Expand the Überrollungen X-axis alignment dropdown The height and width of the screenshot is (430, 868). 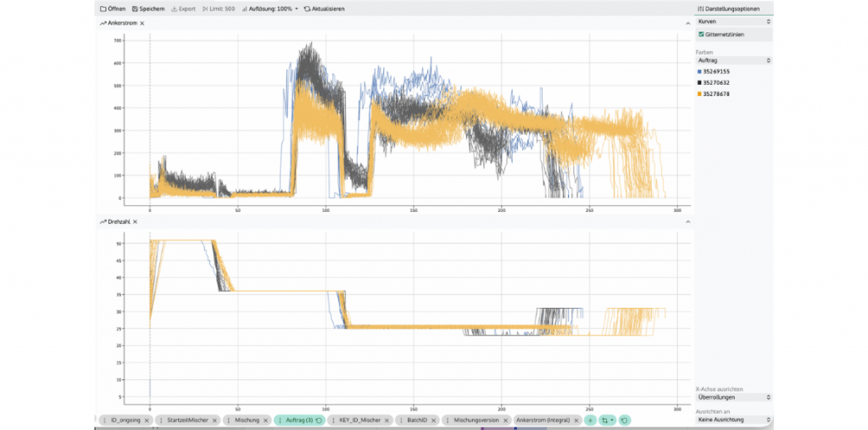pos(733,397)
